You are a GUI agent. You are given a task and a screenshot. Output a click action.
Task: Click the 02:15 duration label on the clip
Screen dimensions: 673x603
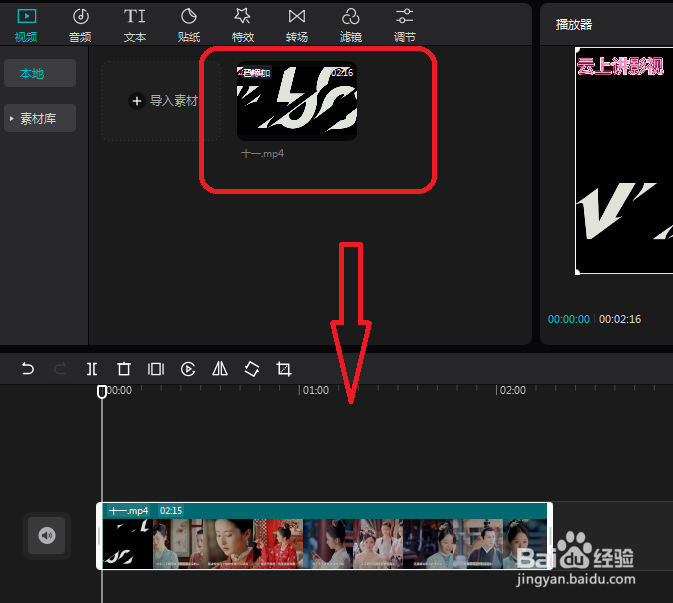click(171, 511)
